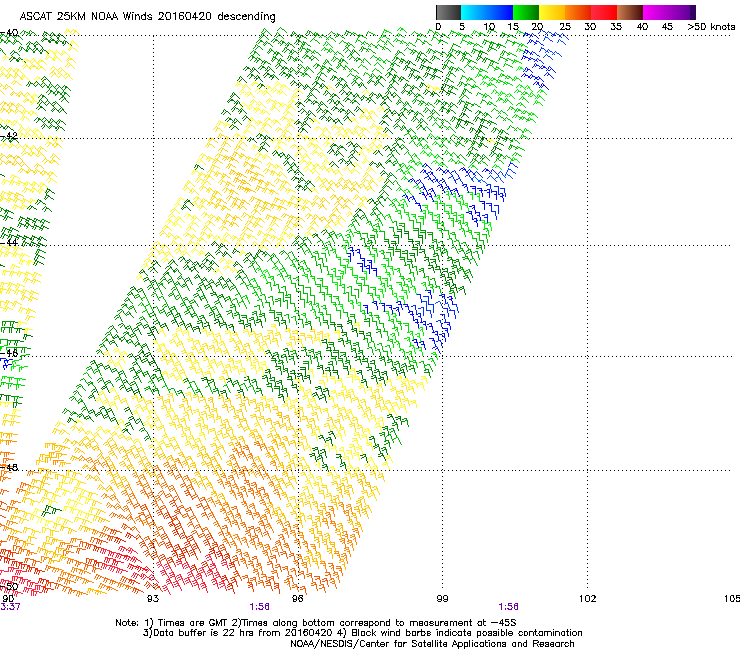Click the latitude label '-42'
The width and height of the screenshot is (740, 650).
(x=9, y=136)
